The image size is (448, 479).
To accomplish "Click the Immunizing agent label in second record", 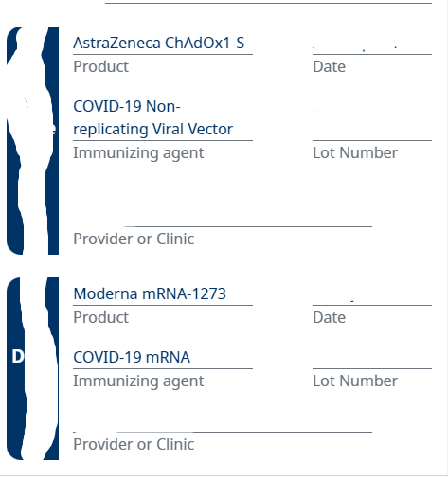I will tap(138, 381).
